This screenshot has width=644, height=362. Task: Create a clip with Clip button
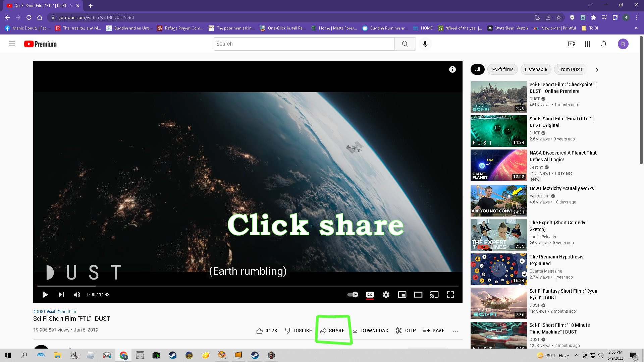pyautogui.click(x=406, y=330)
